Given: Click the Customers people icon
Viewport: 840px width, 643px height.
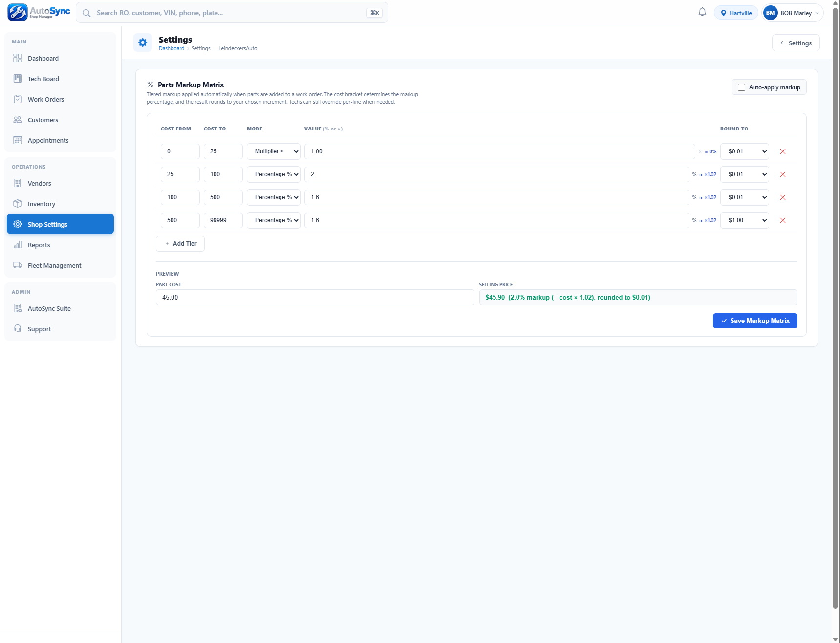Looking at the screenshot, I should [18, 120].
